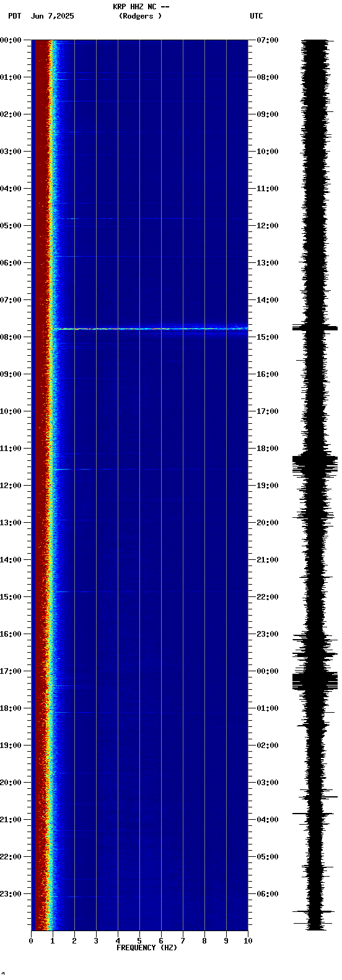This screenshot has width=342, height=980.
Task: Click the station title 'KRP HHZ NC --'
Action: pos(141,7)
